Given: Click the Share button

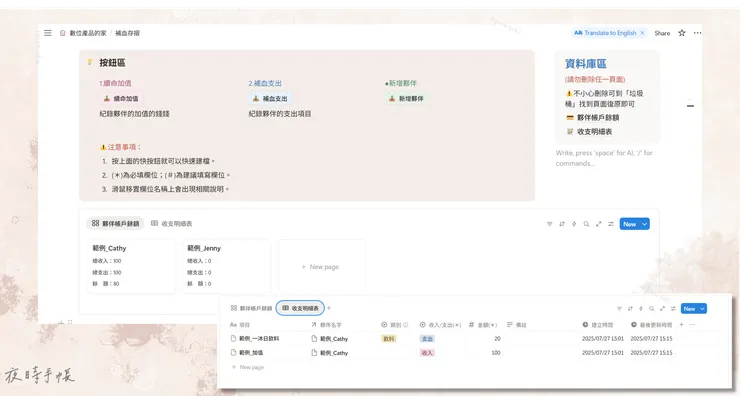Looking at the screenshot, I should coord(662,33).
